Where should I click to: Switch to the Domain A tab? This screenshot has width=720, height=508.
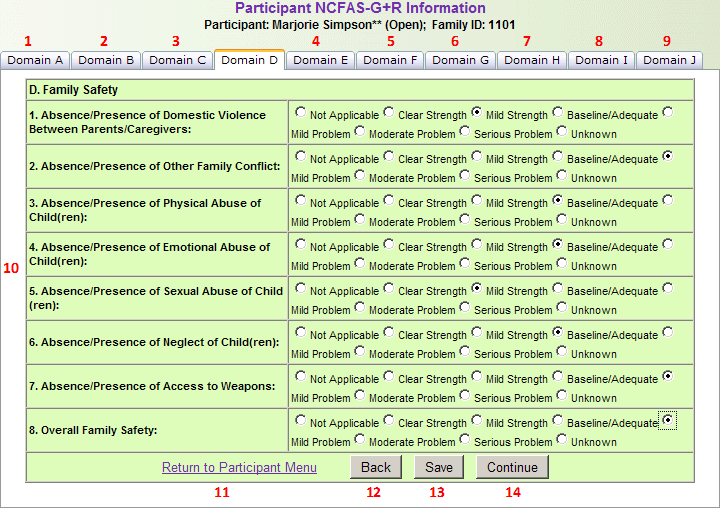point(35,60)
